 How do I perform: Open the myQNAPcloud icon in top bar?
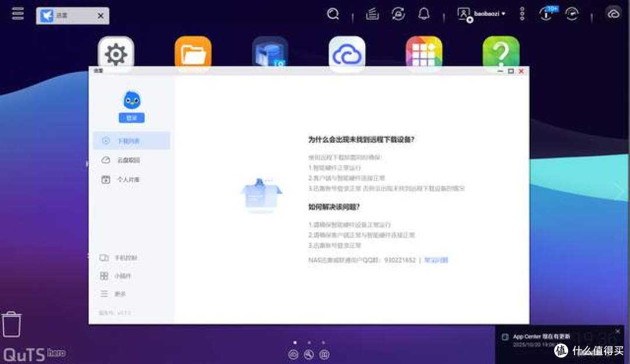[x=614, y=14]
